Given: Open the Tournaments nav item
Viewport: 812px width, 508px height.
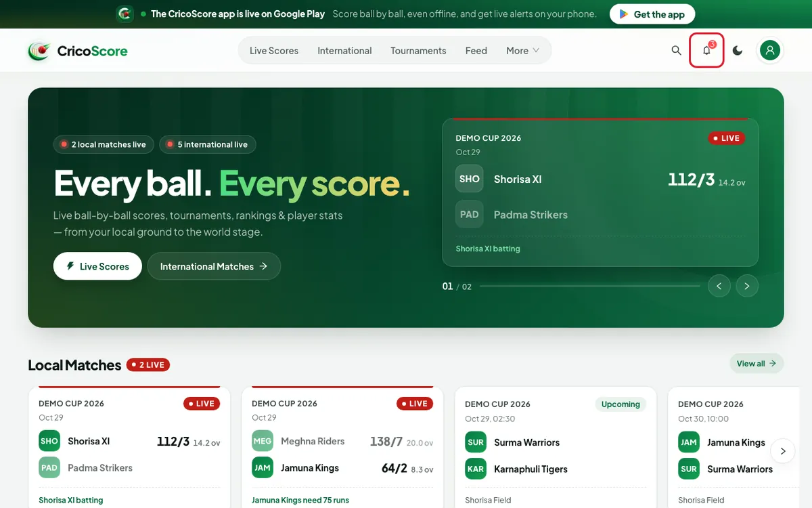Looking at the screenshot, I should 418,51.
